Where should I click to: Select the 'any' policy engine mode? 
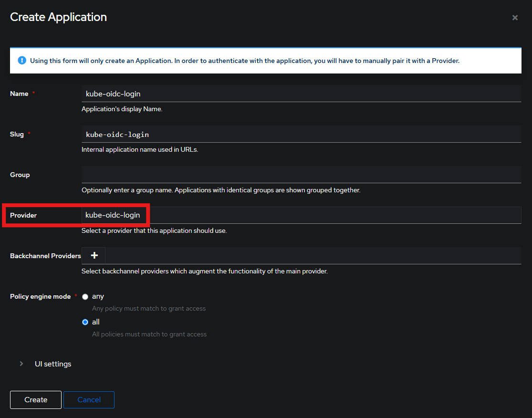[x=85, y=296]
